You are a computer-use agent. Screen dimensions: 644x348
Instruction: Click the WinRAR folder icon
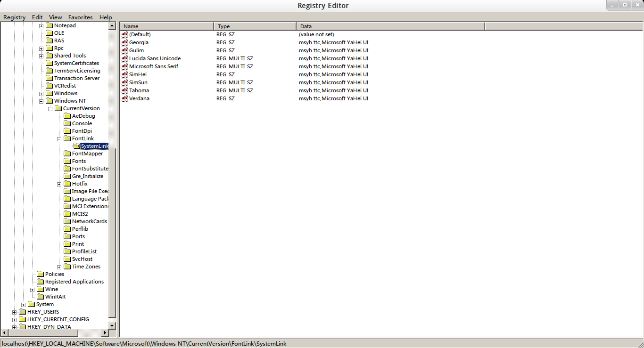click(40, 297)
